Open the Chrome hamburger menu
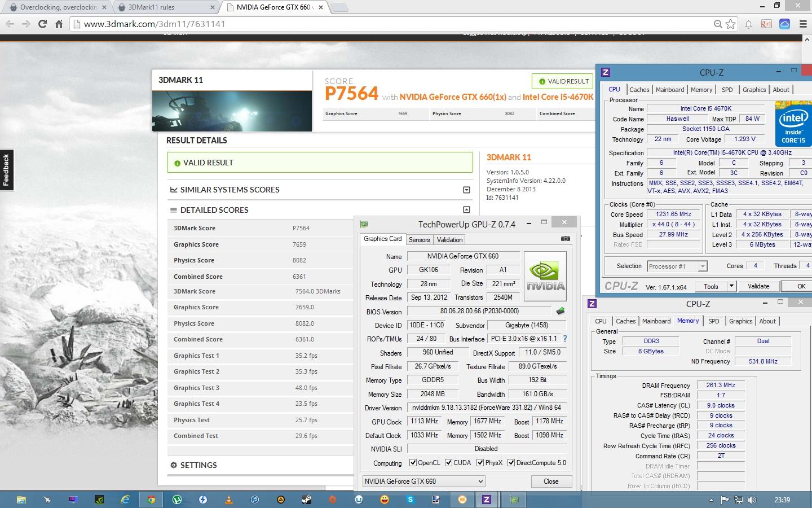Image resolution: width=812 pixels, height=508 pixels. click(802, 24)
